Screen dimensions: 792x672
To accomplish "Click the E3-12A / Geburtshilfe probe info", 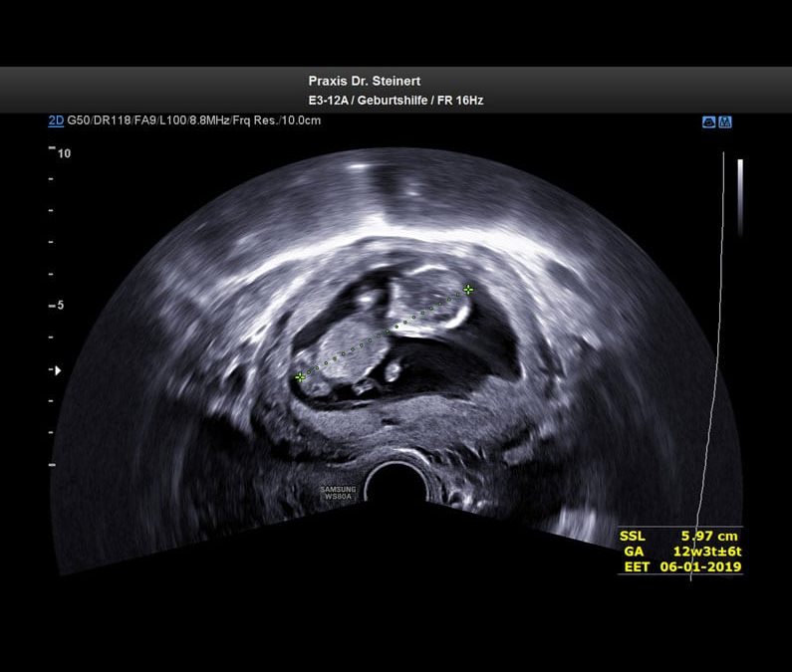I will (396, 101).
